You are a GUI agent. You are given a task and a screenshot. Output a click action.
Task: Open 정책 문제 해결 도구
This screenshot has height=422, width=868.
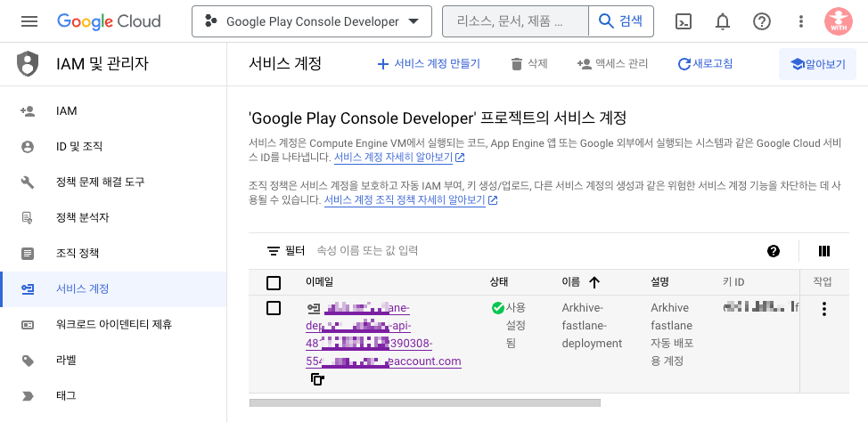tap(113, 182)
